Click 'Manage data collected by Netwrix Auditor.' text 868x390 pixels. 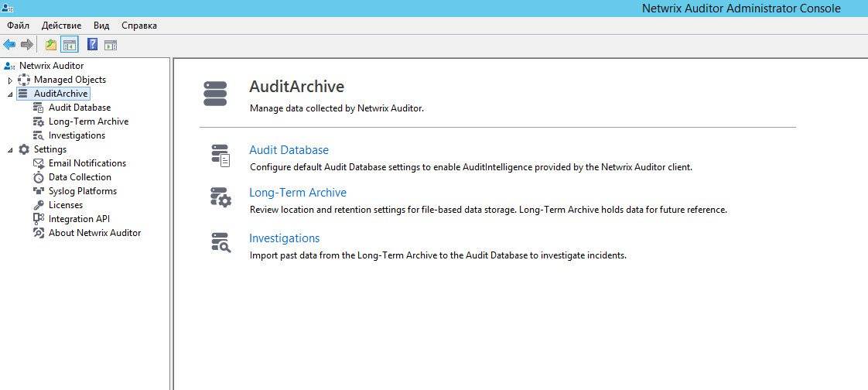tap(337, 108)
